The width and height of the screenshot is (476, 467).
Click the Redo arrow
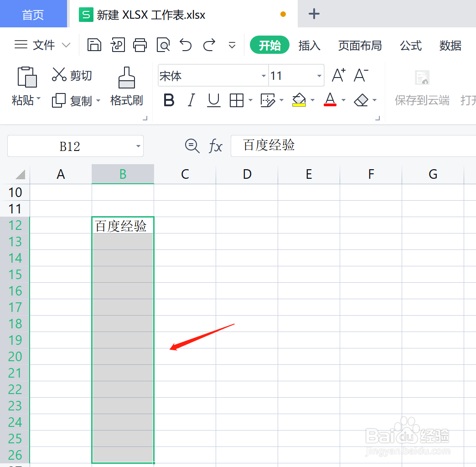[x=209, y=45]
